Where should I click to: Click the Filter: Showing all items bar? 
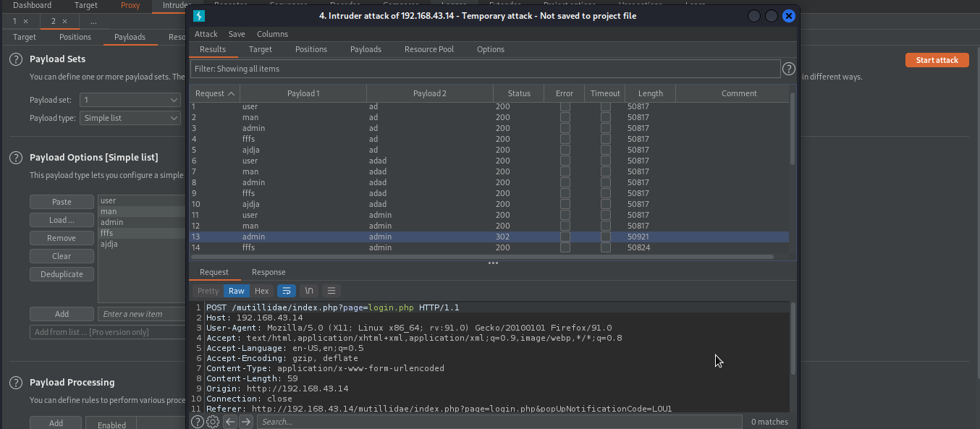(x=485, y=69)
